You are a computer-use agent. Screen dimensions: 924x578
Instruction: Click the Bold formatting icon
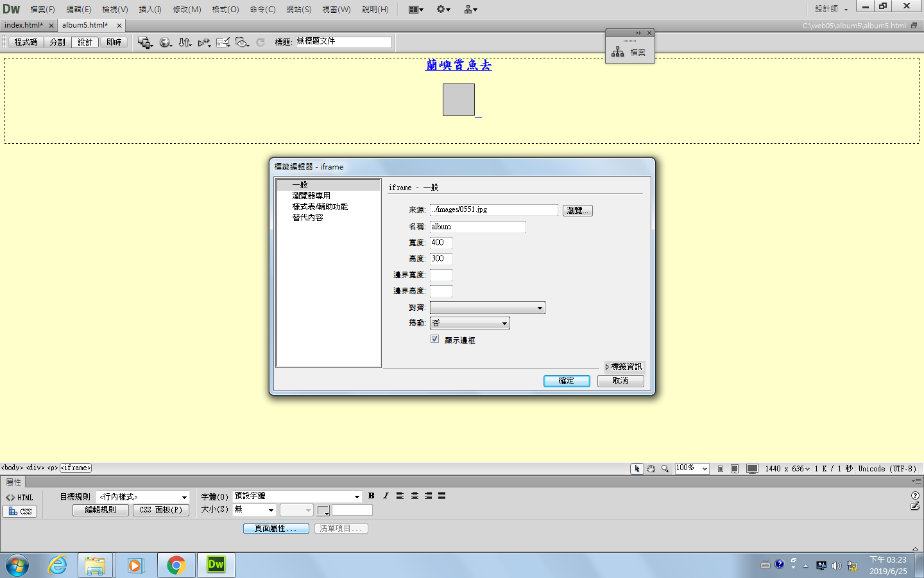[x=371, y=496]
